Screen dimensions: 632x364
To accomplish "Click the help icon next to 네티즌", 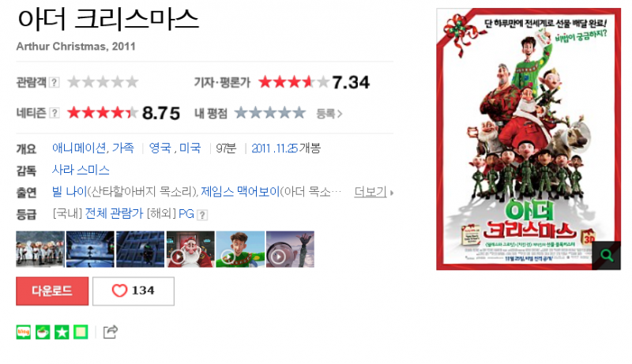I will (x=54, y=113).
